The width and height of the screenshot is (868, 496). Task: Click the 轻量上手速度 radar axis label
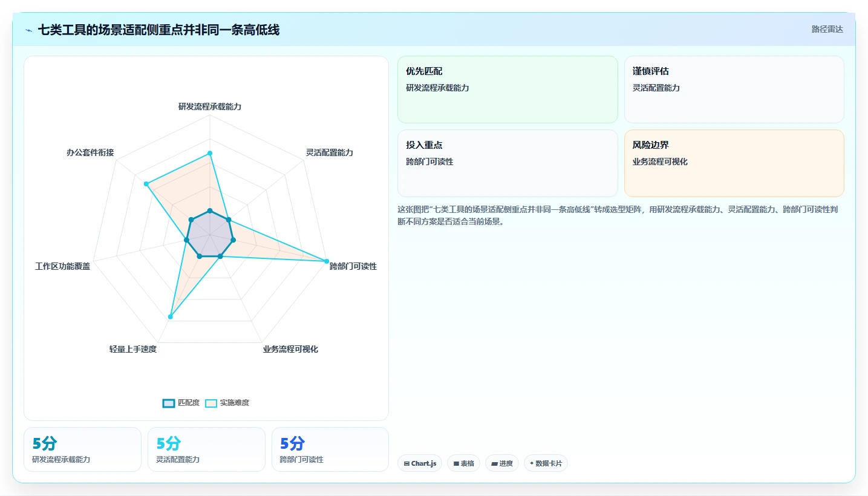[x=133, y=349]
